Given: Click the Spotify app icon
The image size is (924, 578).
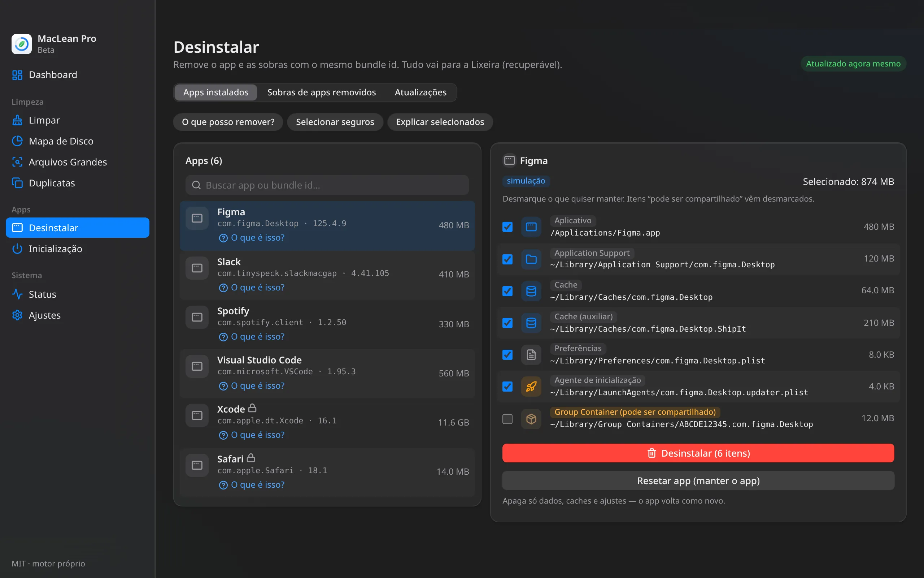Looking at the screenshot, I should pos(197,317).
